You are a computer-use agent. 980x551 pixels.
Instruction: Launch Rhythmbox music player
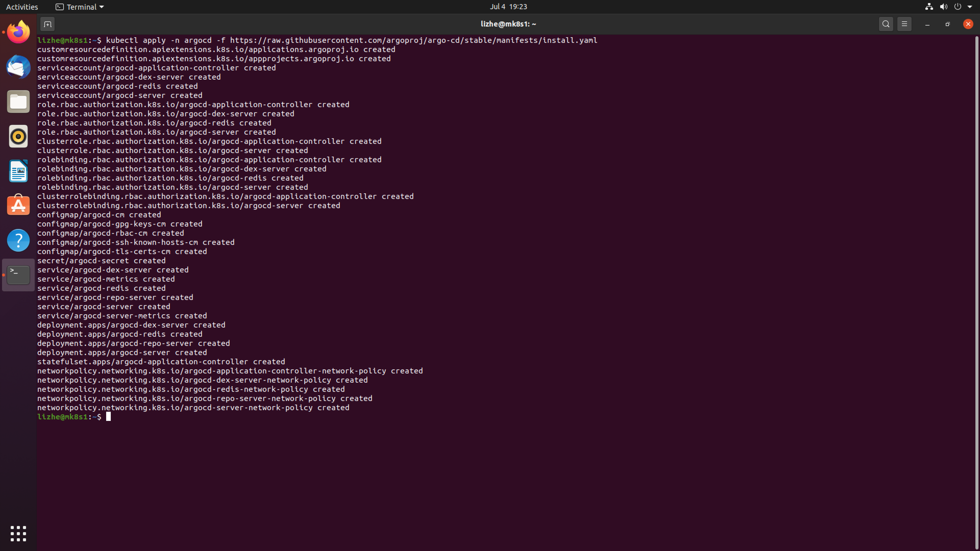coord(18,136)
